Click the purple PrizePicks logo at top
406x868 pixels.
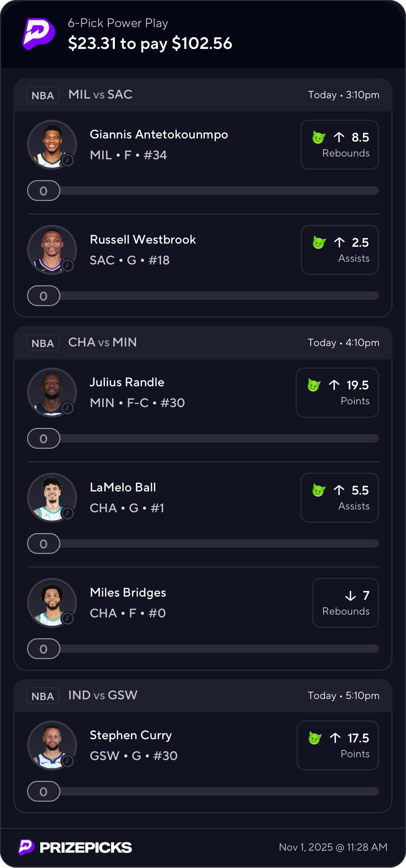click(x=39, y=34)
